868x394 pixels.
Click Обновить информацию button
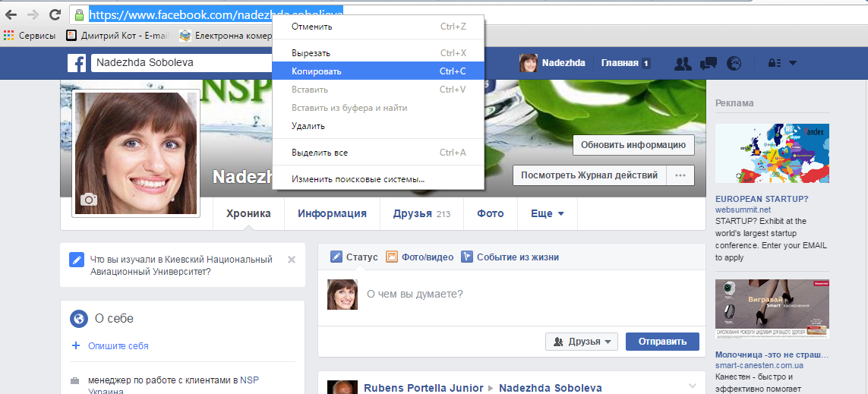click(x=633, y=145)
